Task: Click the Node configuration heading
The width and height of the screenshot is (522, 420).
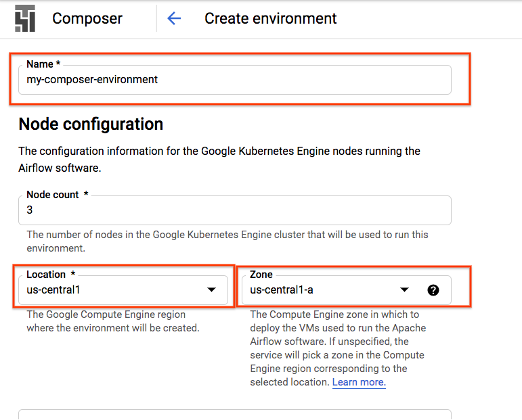Action: 91,124
